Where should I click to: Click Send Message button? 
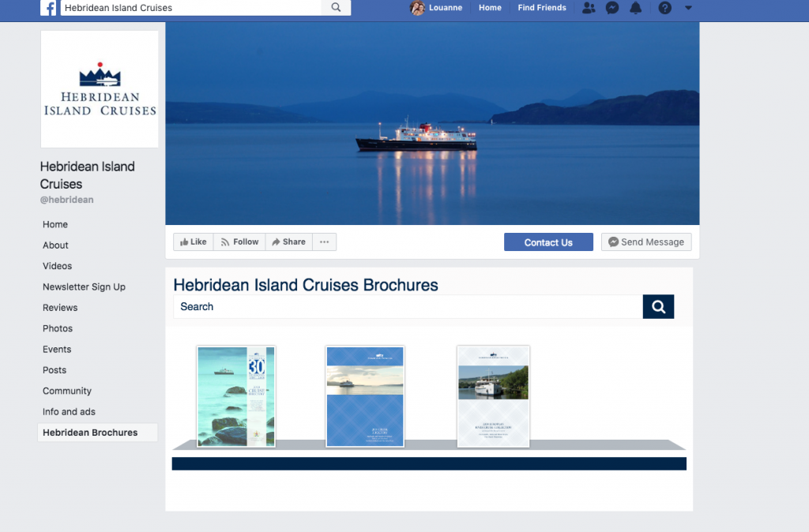coord(646,242)
